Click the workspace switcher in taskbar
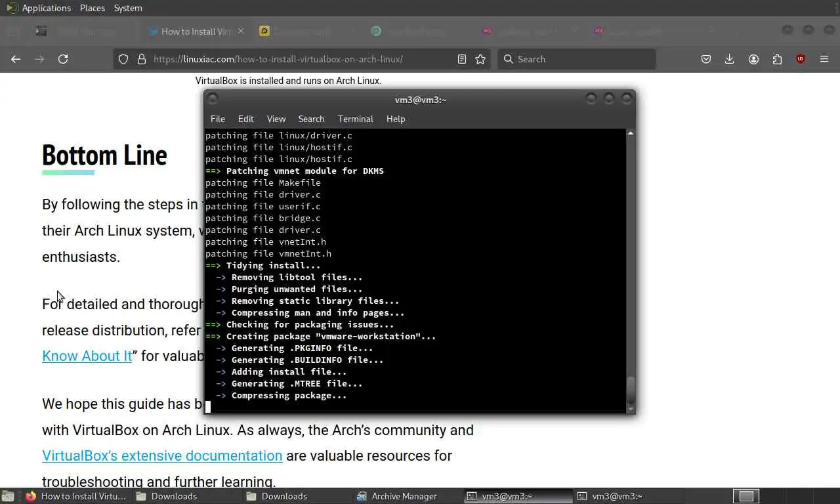 [746, 496]
